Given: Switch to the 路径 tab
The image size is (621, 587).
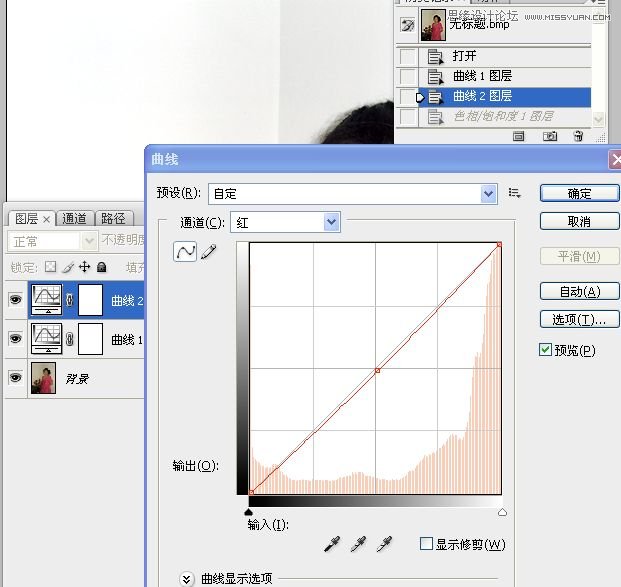Looking at the screenshot, I should coord(113,218).
